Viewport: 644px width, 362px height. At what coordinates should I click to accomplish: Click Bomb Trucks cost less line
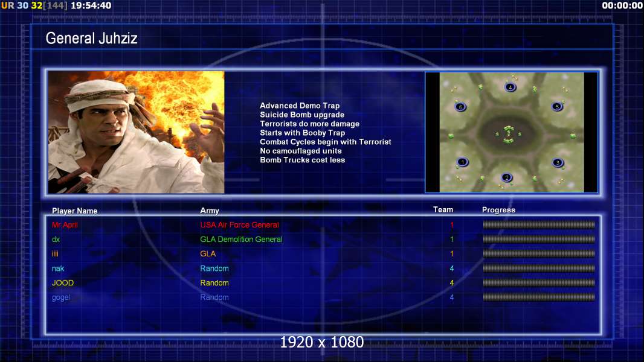(x=302, y=160)
